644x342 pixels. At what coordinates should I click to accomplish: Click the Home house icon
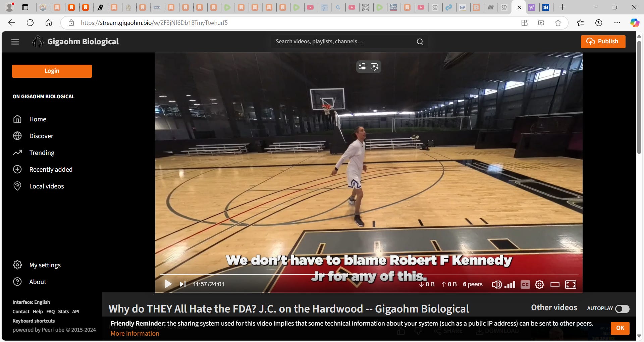tap(17, 119)
